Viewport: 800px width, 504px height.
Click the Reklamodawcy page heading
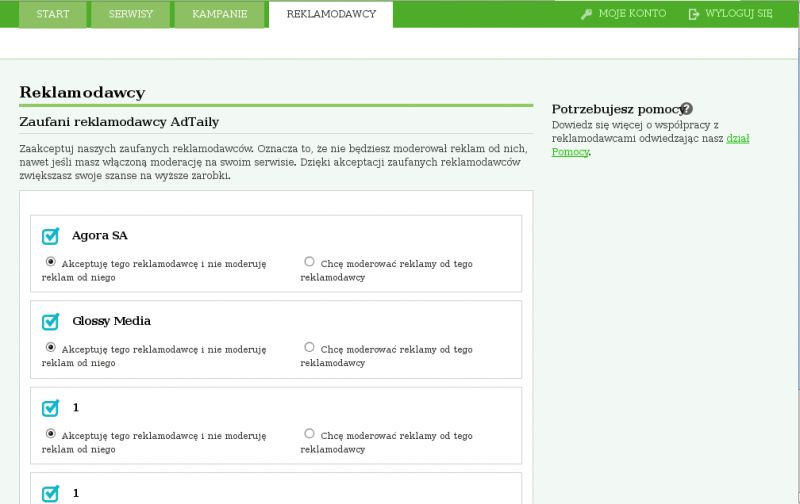point(82,92)
